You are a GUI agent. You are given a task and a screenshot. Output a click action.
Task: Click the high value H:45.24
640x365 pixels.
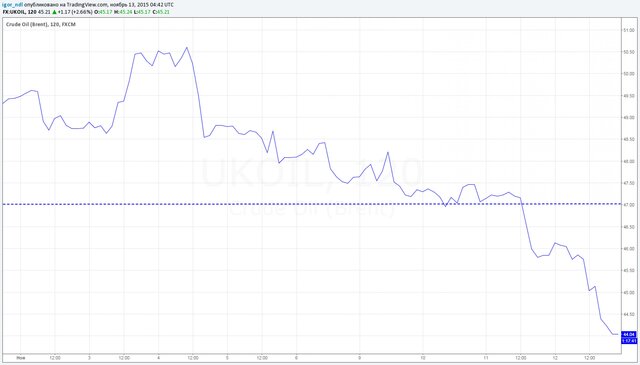pos(122,12)
